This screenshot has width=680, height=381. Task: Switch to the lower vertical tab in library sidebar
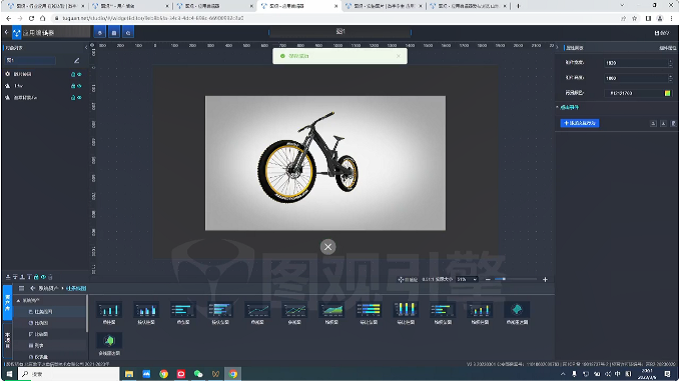pyautogui.click(x=7, y=340)
